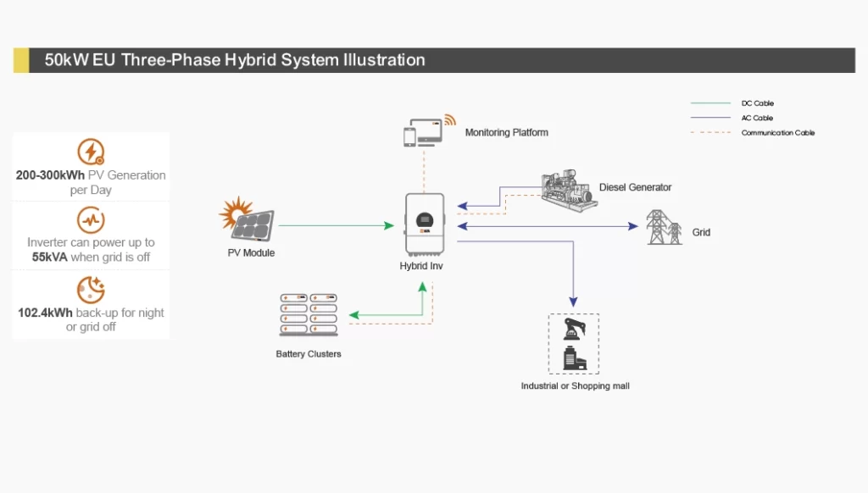Click the 'Communication Cable' legend text
868x493 pixels.
pyautogui.click(x=778, y=133)
